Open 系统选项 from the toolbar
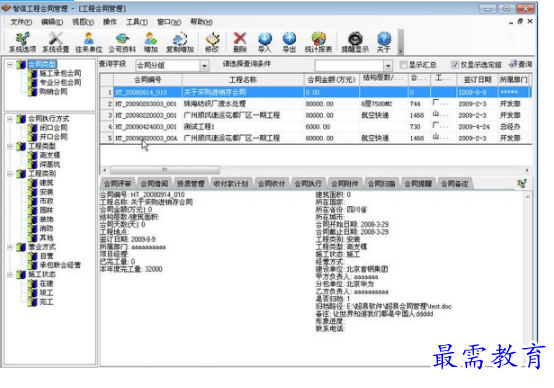 tap(22, 42)
